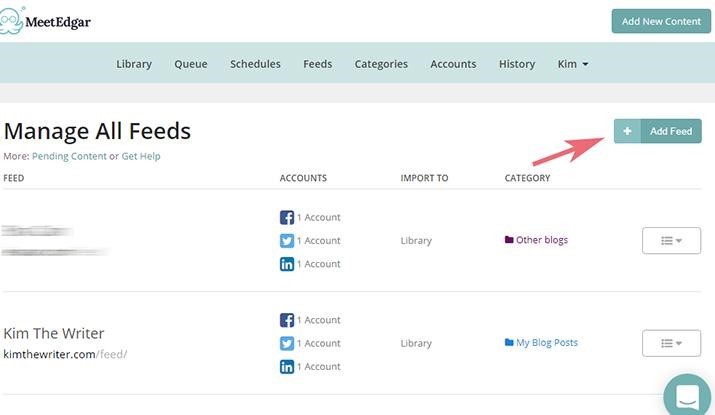Open the chat support bubble
This screenshot has height=415, width=715.
point(687,396)
